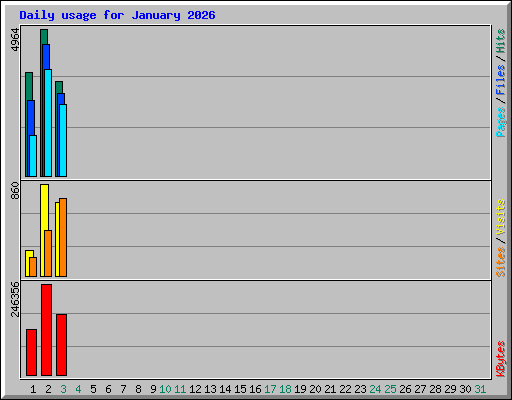The width and height of the screenshot is (512, 400).
Task: Click the 246356 axis value
Action: tap(15, 299)
